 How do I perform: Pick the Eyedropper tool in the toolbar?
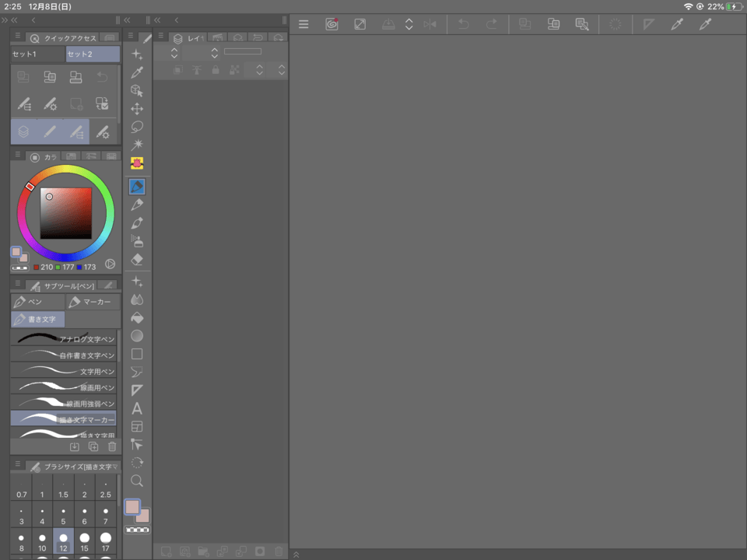pyautogui.click(x=137, y=72)
